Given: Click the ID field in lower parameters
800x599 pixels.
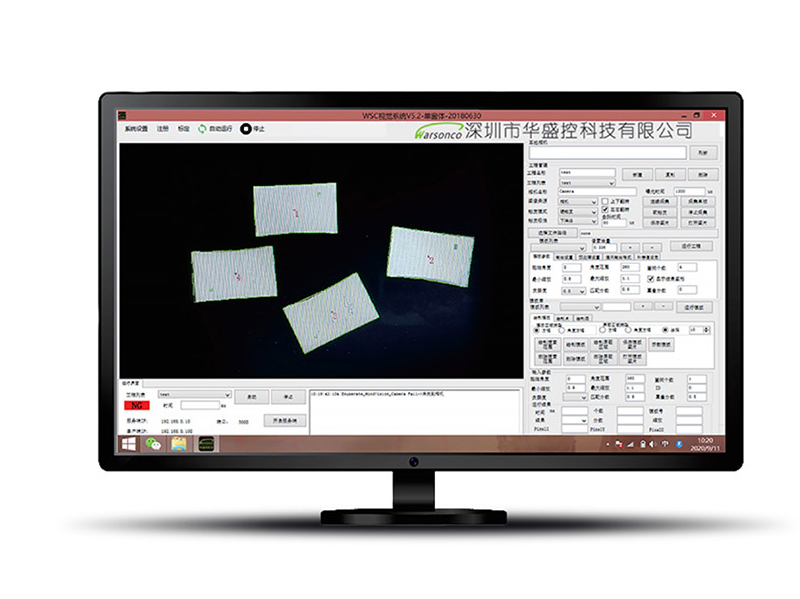Looking at the screenshot, I should pos(696,388).
